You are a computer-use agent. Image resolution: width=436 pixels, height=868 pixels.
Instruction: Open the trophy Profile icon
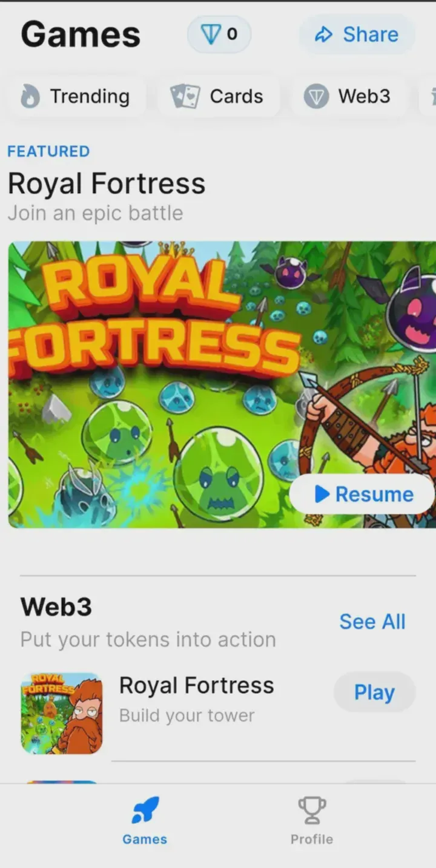tap(312, 810)
